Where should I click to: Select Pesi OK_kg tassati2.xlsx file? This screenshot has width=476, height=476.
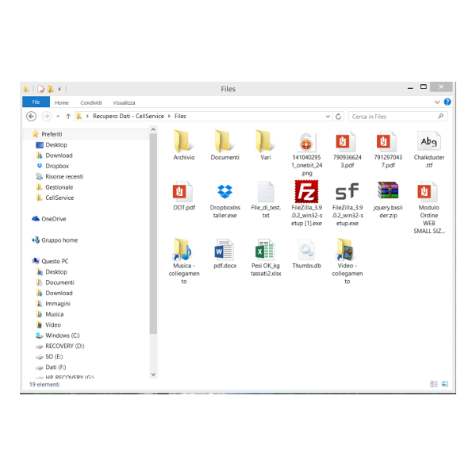tap(266, 258)
